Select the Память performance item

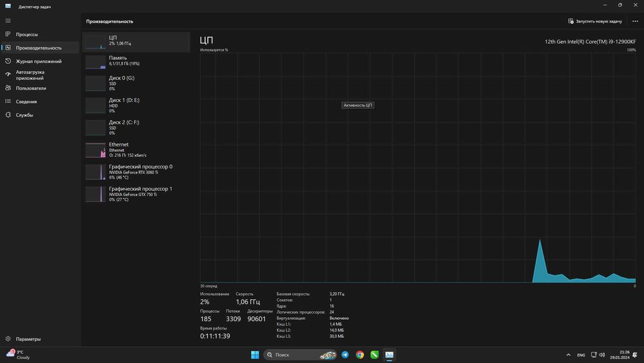136,61
